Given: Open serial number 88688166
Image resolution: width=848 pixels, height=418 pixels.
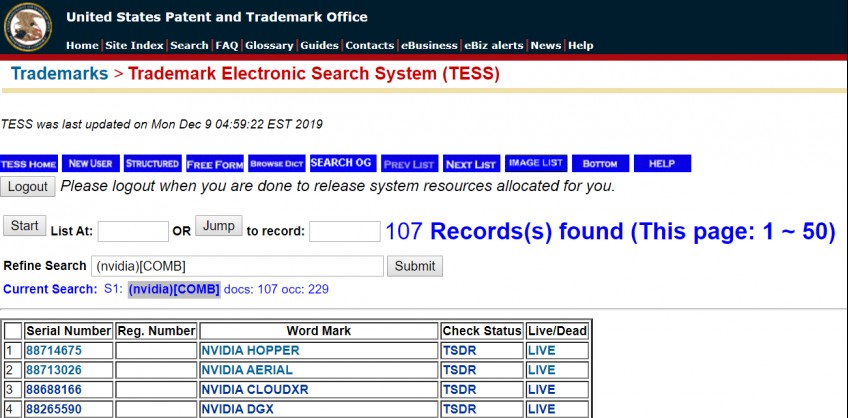Looking at the screenshot, I should [54, 389].
